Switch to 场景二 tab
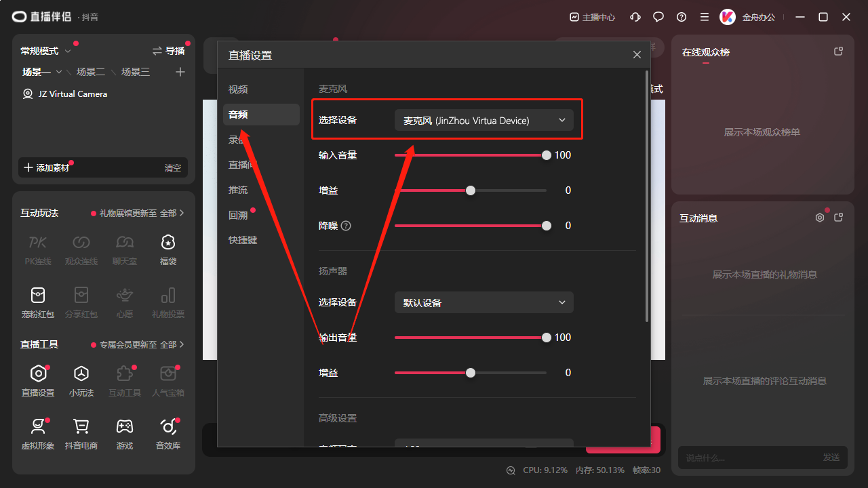868x488 pixels. [91, 72]
